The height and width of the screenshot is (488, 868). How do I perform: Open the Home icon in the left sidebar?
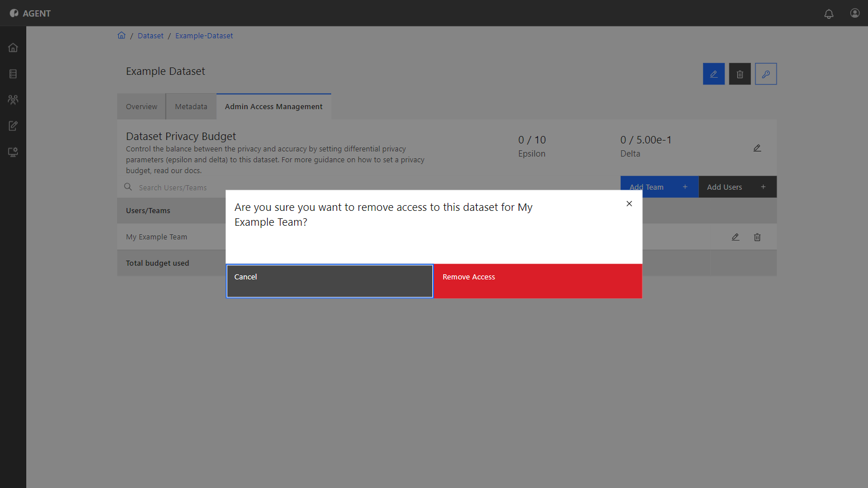[x=13, y=47]
